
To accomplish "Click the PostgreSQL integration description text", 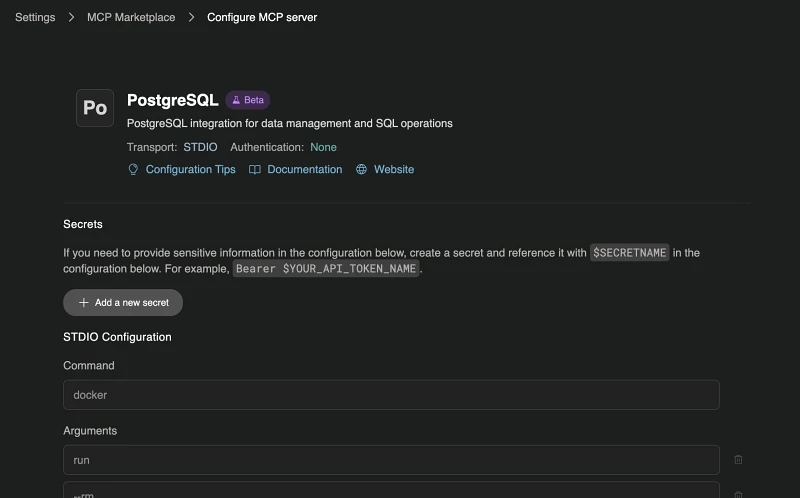I will 290,123.
